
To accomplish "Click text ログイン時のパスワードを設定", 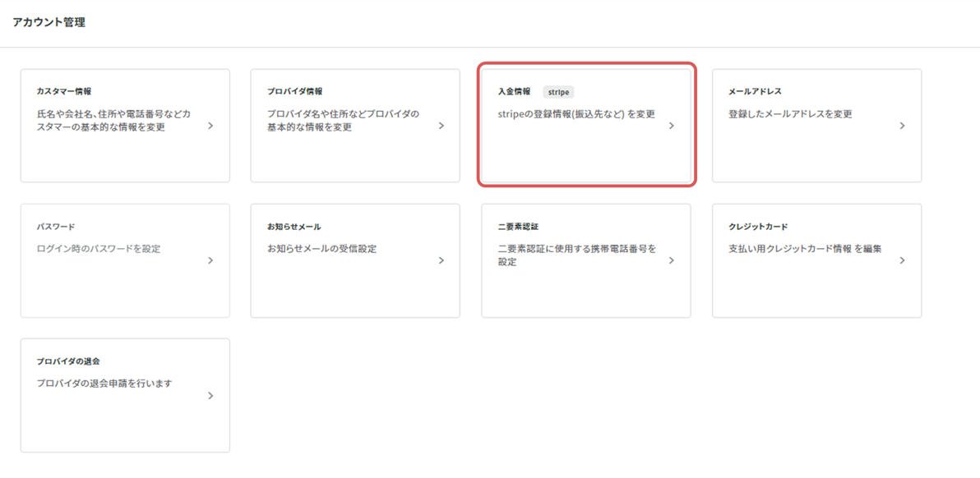I will pyautogui.click(x=99, y=248).
